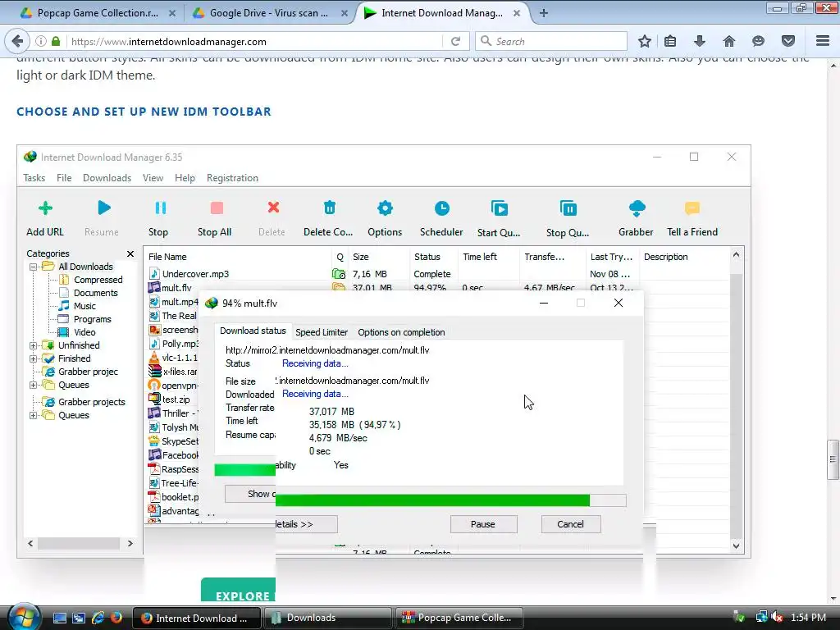
Task: Select the Download status tab
Action: [x=253, y=331]
